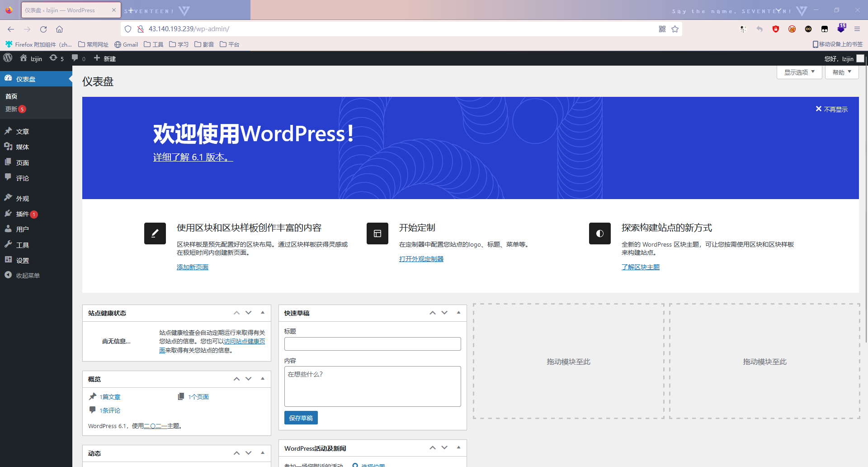Toggle WordPress活动及新闻 panel collapse triangle
This screenshot has height=467, width=868.
point(458,448)
